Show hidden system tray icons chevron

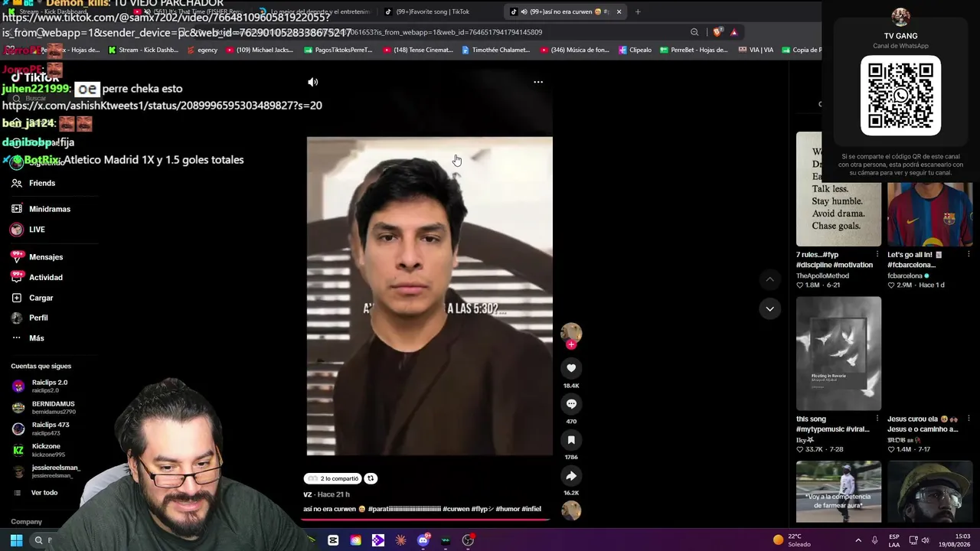[x=857, y=540]
